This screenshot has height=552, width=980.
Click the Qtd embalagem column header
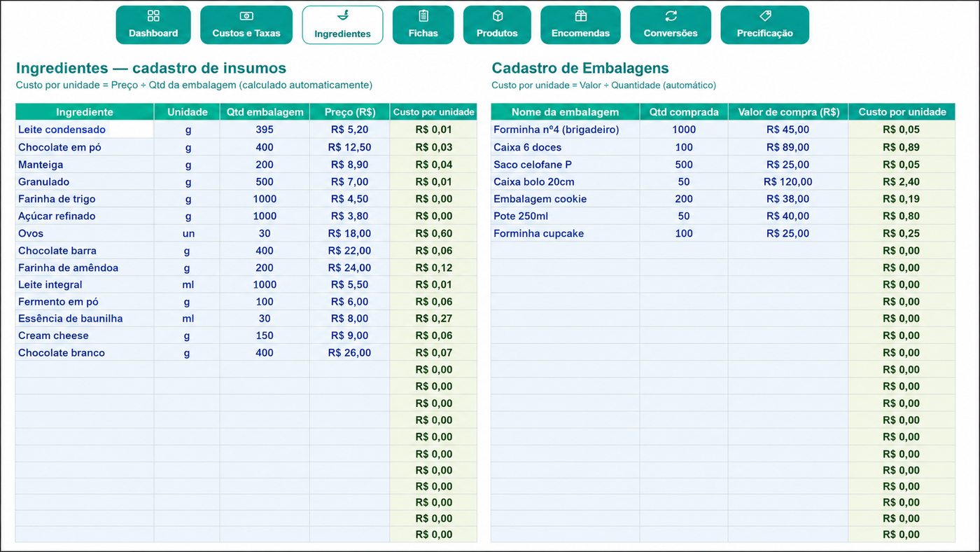[x=265, y=112]
